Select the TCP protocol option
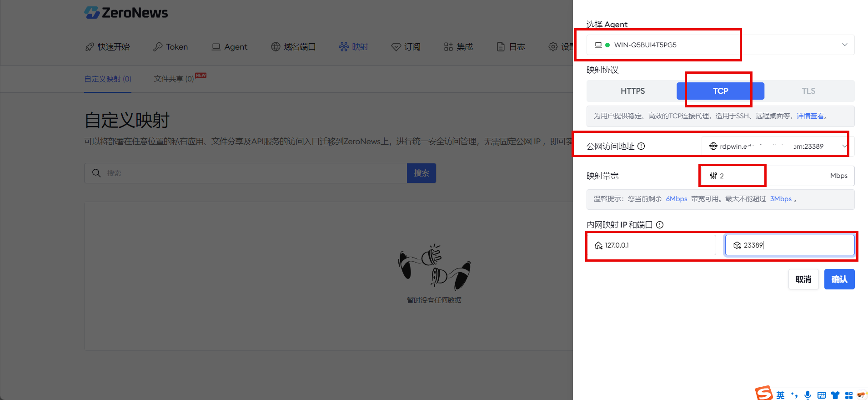The width and height of the screenshot is (868, 400). point(720,91)
